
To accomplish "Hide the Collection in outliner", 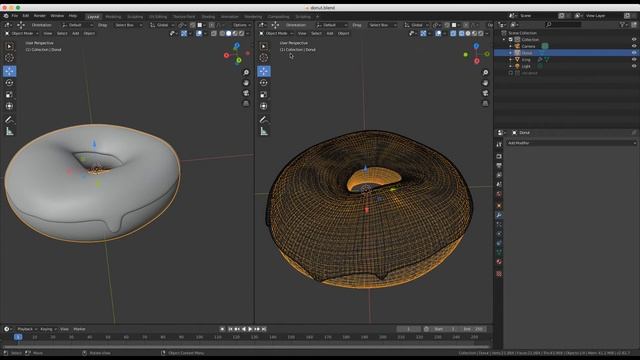I will (634, 40).
